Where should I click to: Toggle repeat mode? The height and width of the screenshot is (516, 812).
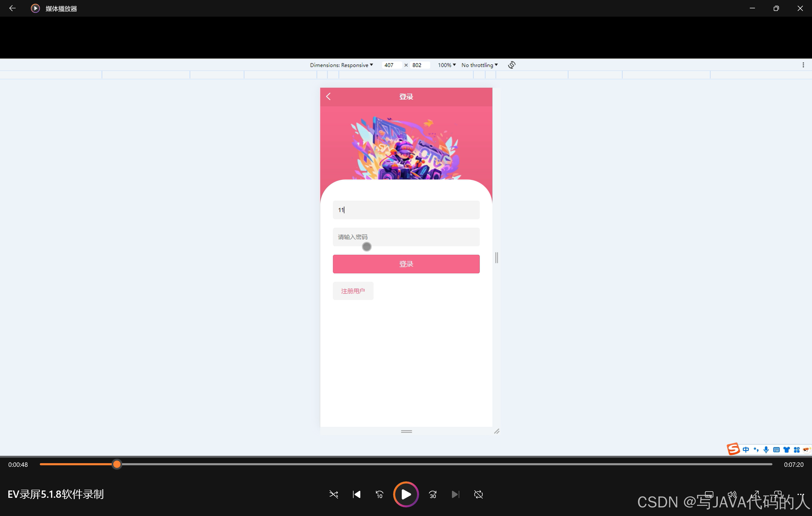tap(479, 494)
